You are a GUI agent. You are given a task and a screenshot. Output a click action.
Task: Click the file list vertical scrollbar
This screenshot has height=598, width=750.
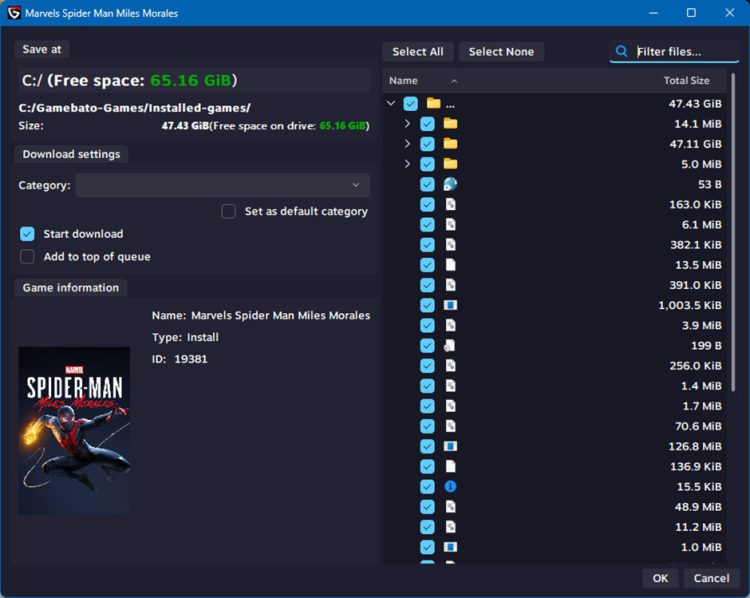(x=733, y=232)
